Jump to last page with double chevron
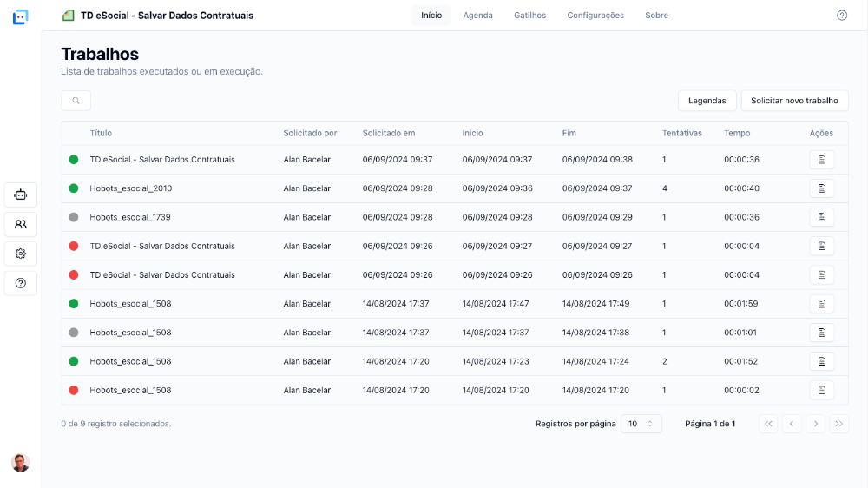The width and height of the screenshot is (868, 488). coord(838,424)
